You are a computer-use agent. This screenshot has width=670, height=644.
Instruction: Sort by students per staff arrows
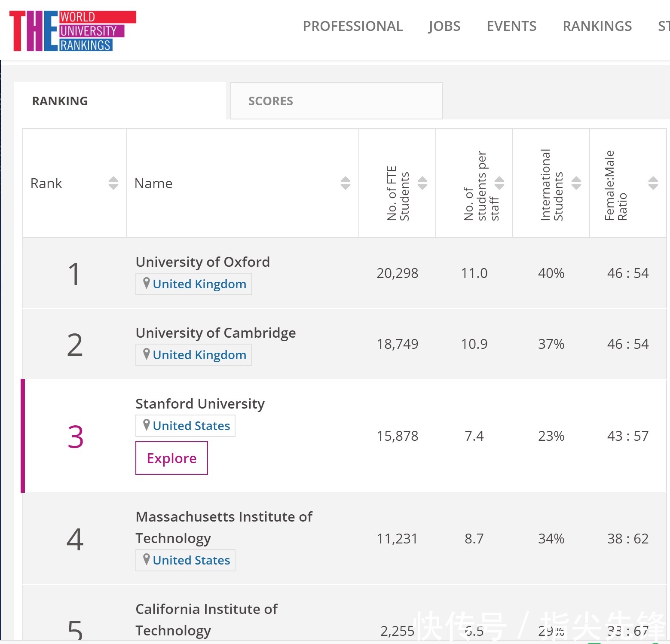pos(499,183)
